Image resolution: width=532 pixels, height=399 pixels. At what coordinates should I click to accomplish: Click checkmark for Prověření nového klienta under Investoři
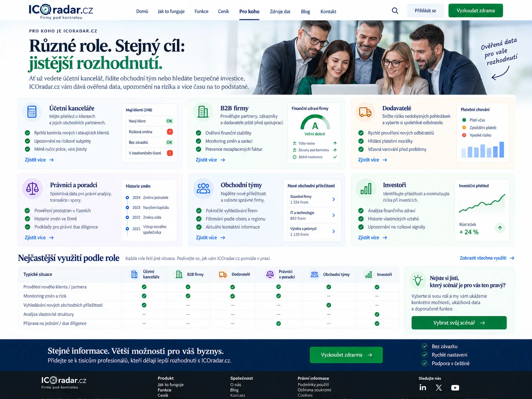tap(377, 287)
